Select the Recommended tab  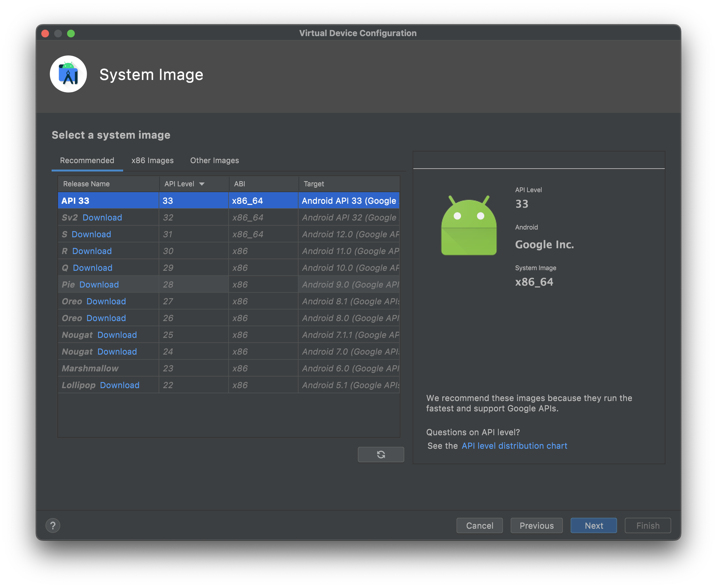click(x=87, y=161)
